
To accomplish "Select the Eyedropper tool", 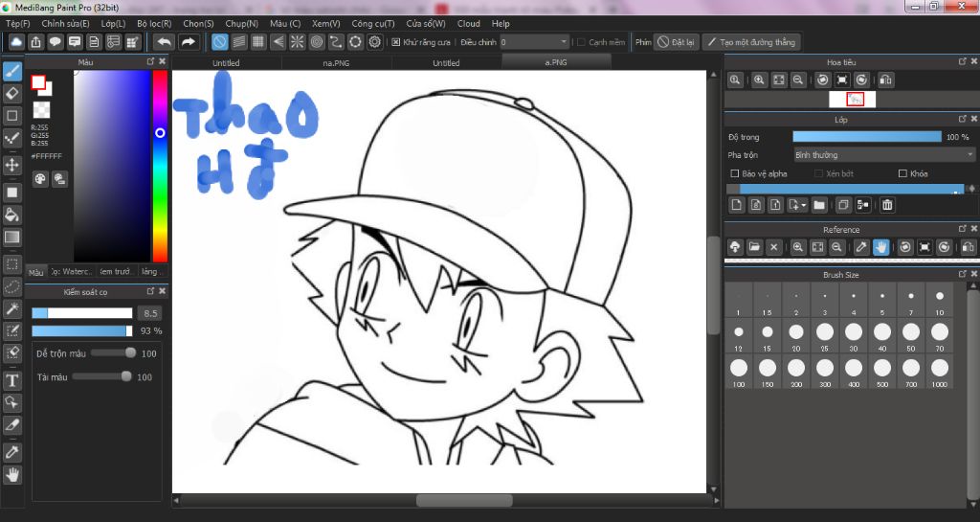I will [x=11, y=452].
